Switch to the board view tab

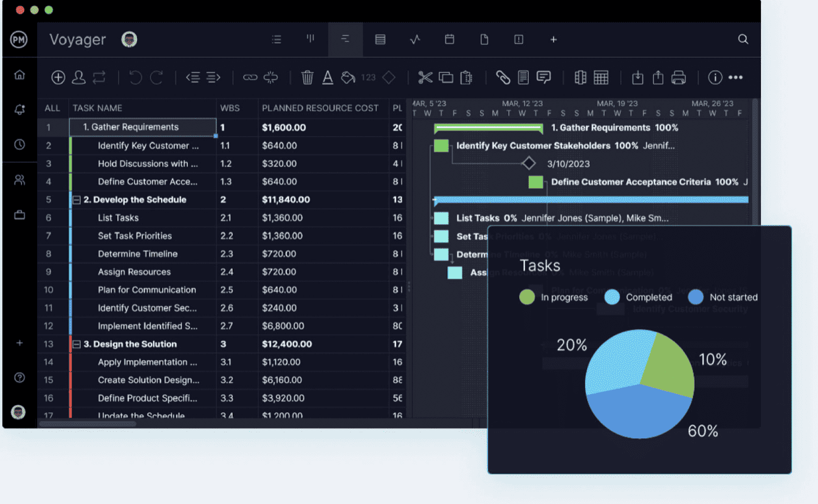(311, 39)
